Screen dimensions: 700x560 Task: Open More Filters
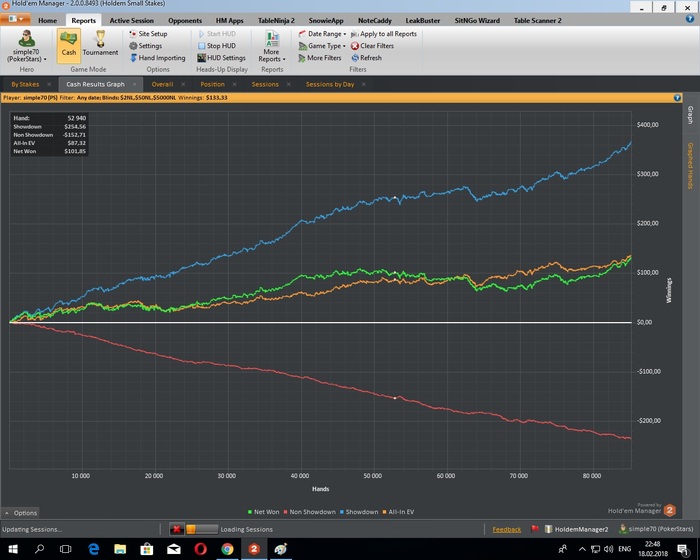(x=320, y=58)
